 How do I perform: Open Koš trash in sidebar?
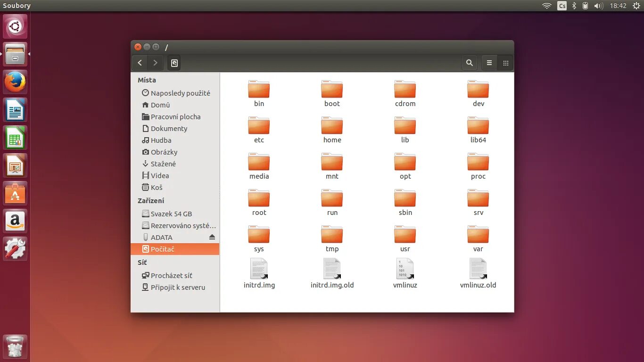175,188
